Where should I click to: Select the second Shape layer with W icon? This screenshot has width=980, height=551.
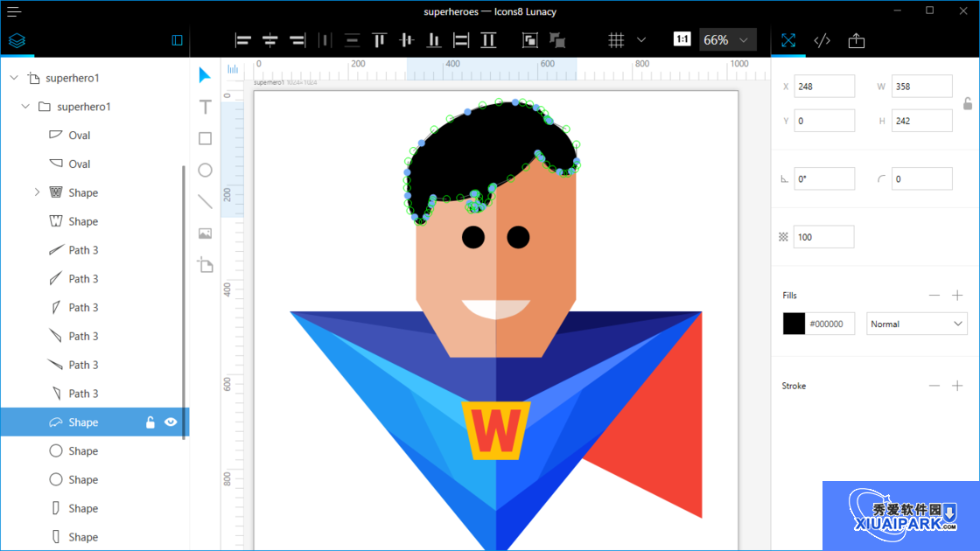tap(94, 221)
